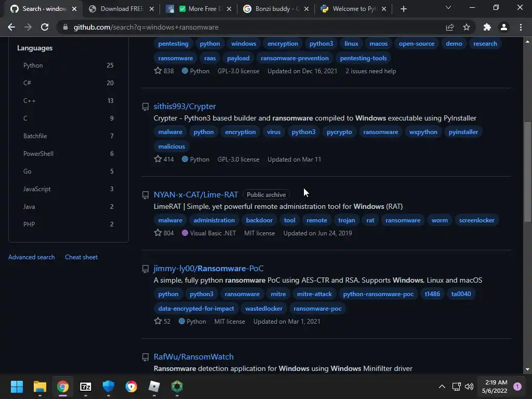This screenshot has width=532, height=399.
Task: Close the GitHub Search tab
Action: point(74,9)
